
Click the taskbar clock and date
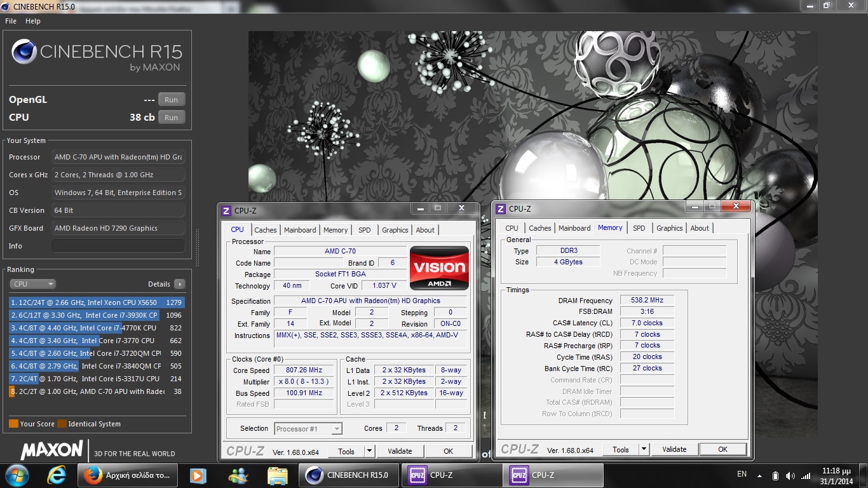(836, 476)
